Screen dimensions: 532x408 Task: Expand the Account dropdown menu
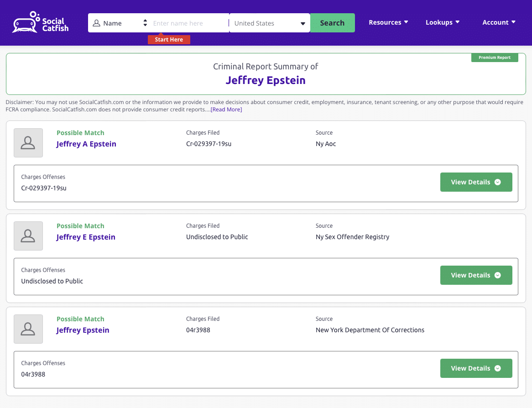[x=499, y=22]
